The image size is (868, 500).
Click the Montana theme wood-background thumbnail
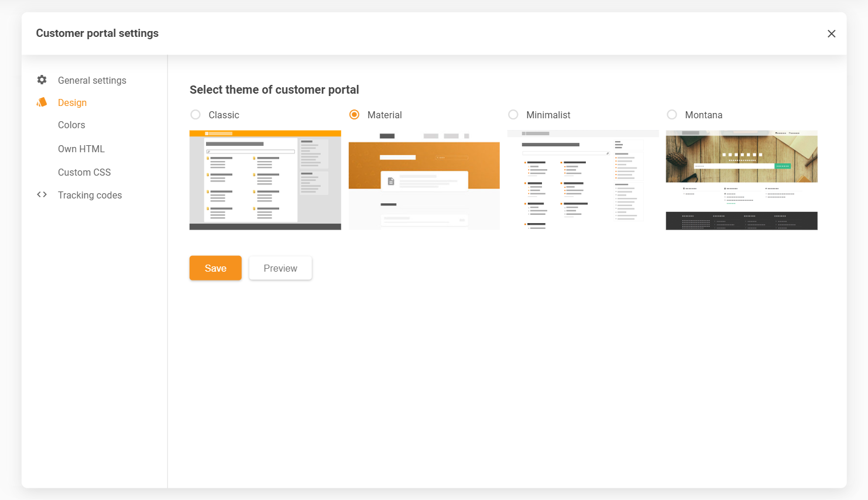(742, 180)
